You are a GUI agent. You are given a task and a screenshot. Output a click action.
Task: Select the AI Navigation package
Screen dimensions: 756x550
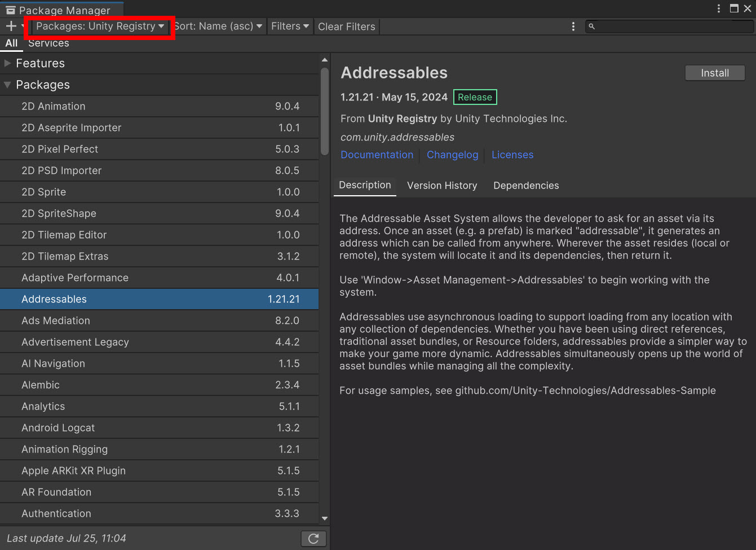[160, 363]
